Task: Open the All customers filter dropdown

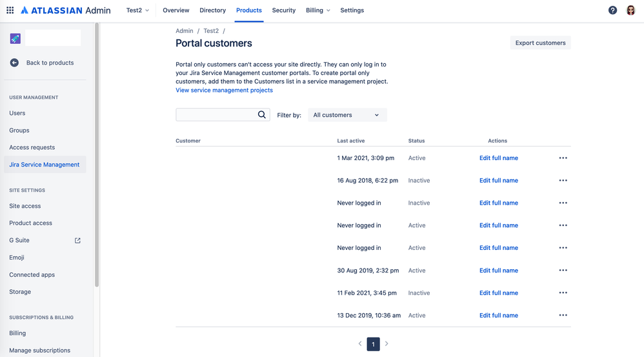Action: point(347,115)
